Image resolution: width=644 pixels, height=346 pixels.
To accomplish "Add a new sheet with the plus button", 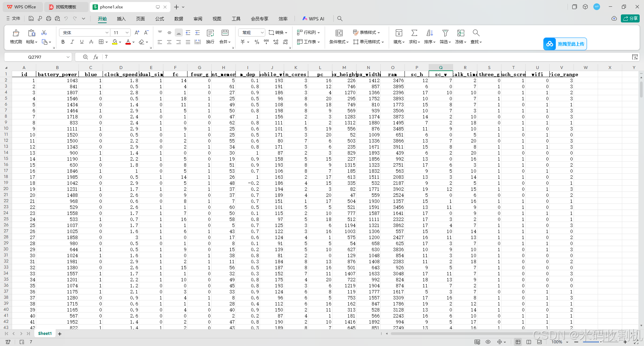I will click(60, 334).
